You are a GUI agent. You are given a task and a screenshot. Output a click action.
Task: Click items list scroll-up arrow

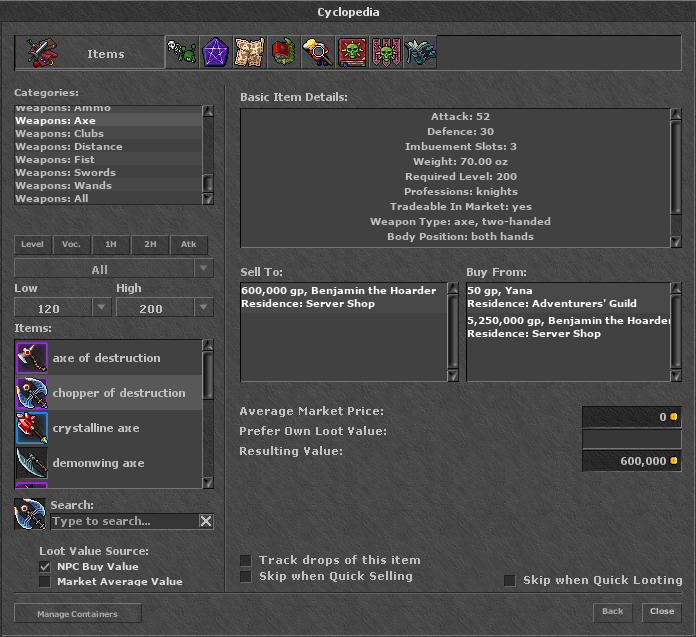(x=208, y=345)
